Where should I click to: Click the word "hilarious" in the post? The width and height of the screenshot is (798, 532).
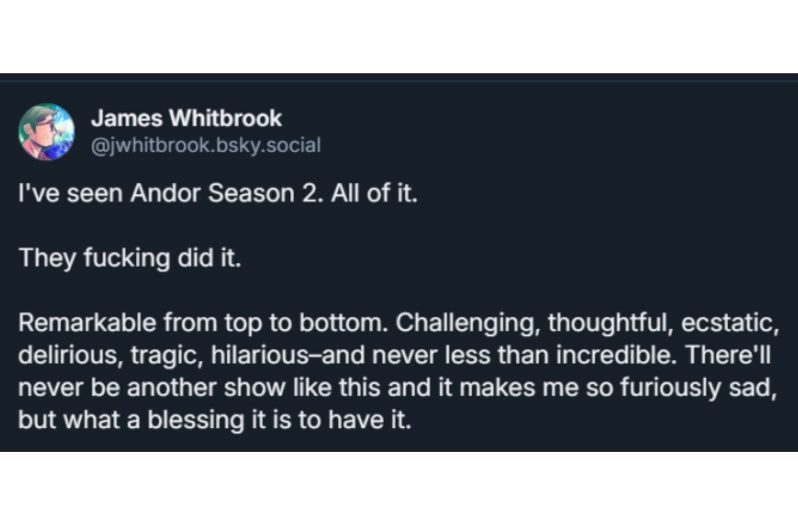pyautogui.click(x=259, y=355)
